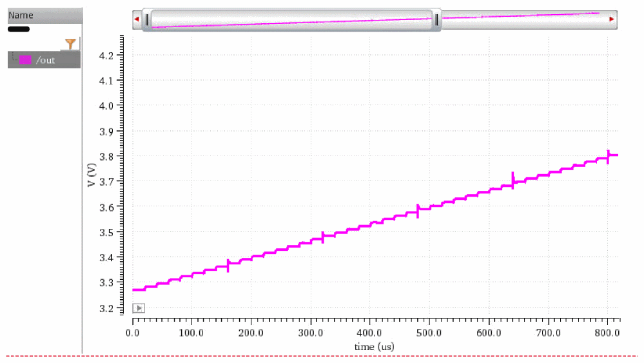Viewport: 644px width, 363px height.
Task: Click the black pill bar under Name
Action: (x=19, y=29)
